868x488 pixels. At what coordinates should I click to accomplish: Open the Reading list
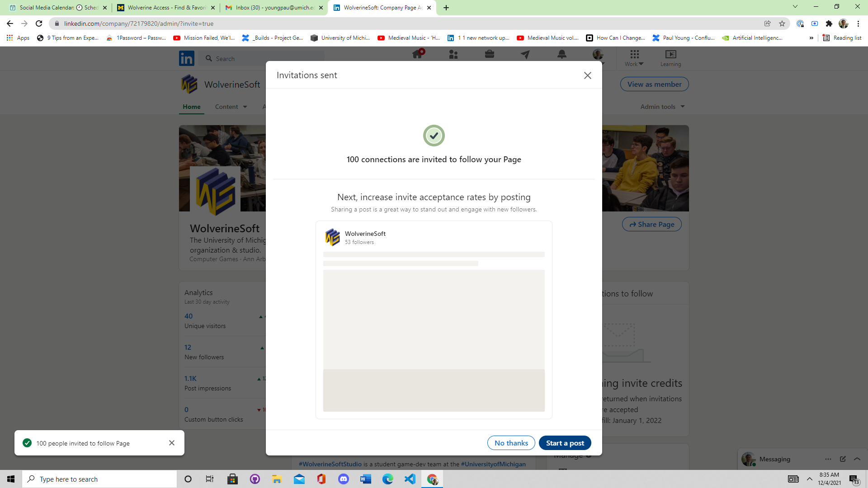tap(842, 38)
